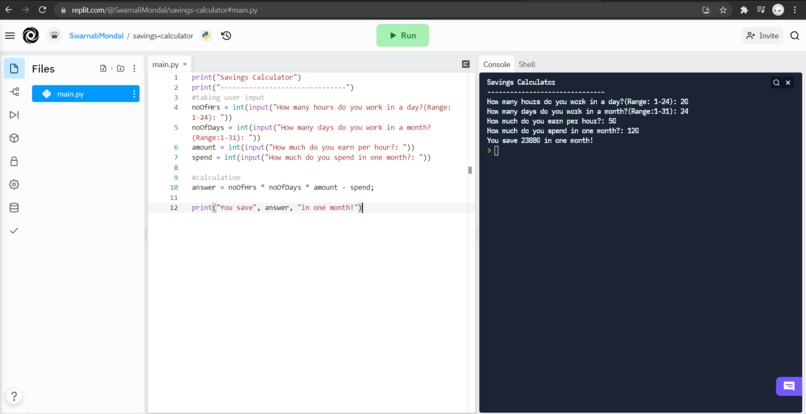Click the print "You save" code line
806x414 pixels.
click(277, 208)
